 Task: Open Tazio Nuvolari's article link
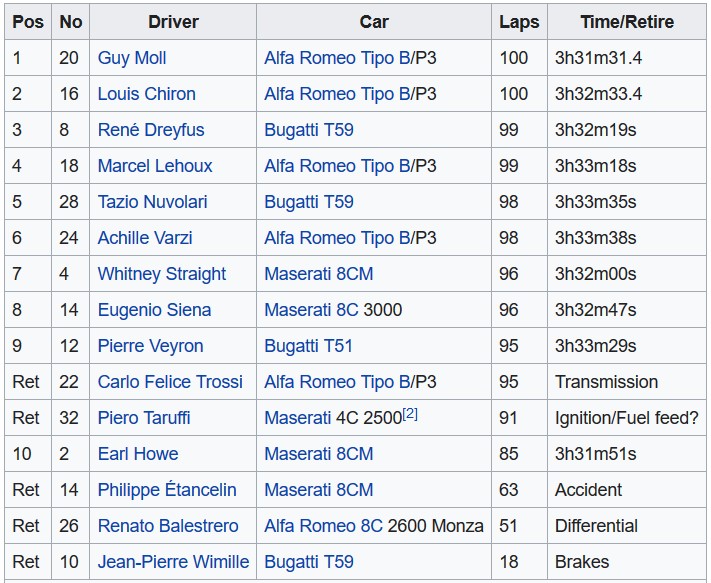(x=152, y=202)
